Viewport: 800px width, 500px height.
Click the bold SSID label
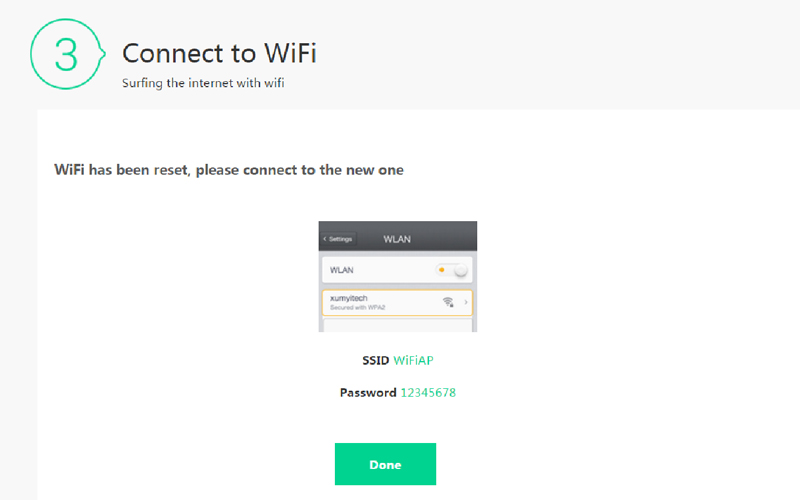pos(376,361)
